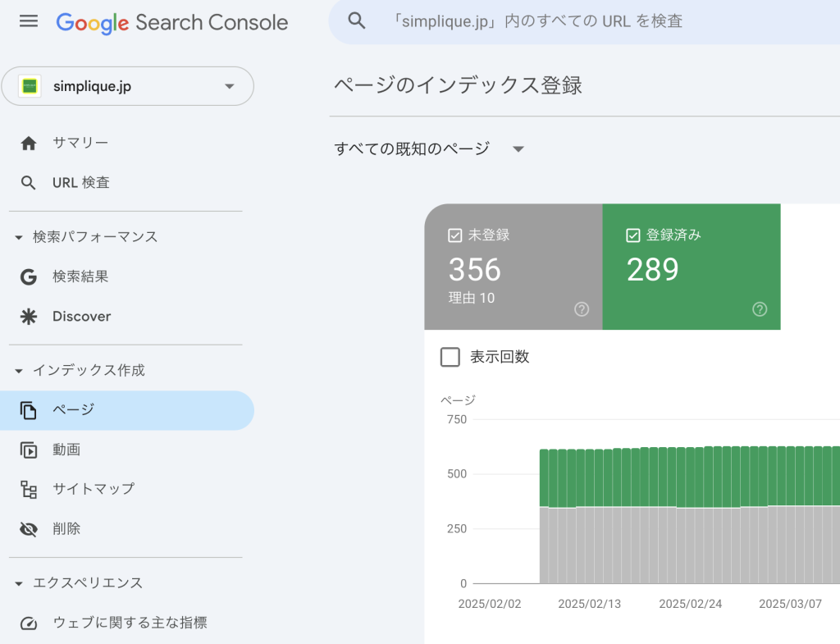The width and height of the screenshot is (840, 644).
Task: Click the Google Search Console logo
Action: click(172, 22)
